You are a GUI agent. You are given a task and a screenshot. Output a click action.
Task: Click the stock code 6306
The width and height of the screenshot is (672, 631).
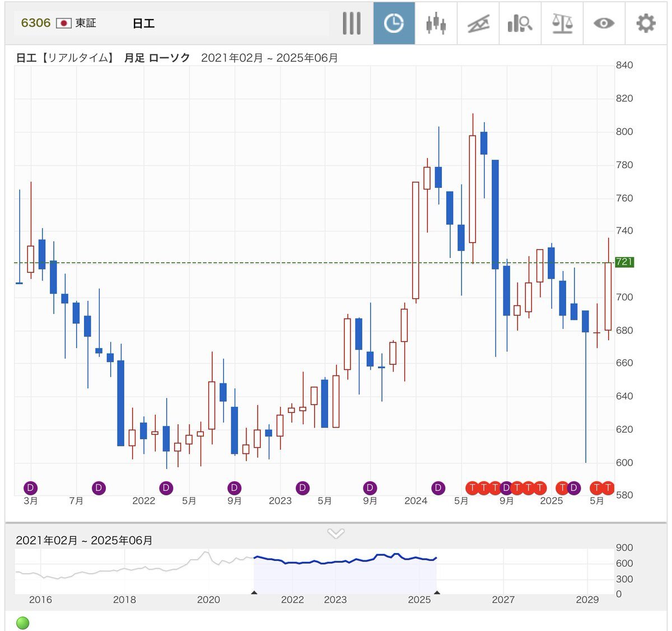(x=36, y=23)
